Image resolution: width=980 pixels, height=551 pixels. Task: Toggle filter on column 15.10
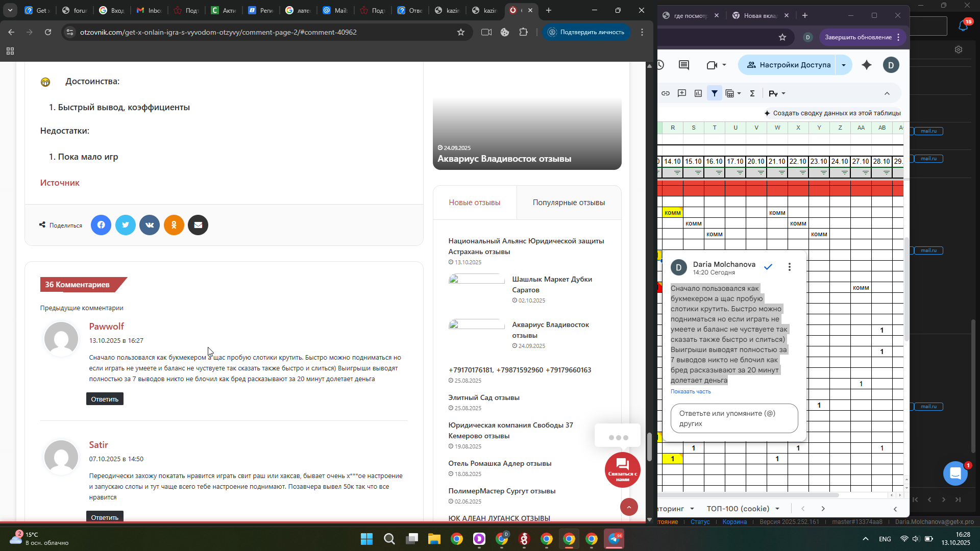click(698, 173)
